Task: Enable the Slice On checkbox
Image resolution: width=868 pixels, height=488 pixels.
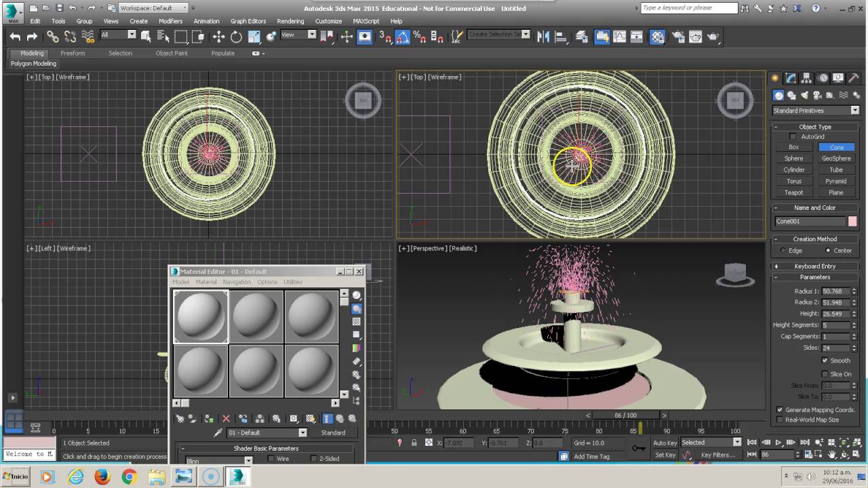Action: 825,374
